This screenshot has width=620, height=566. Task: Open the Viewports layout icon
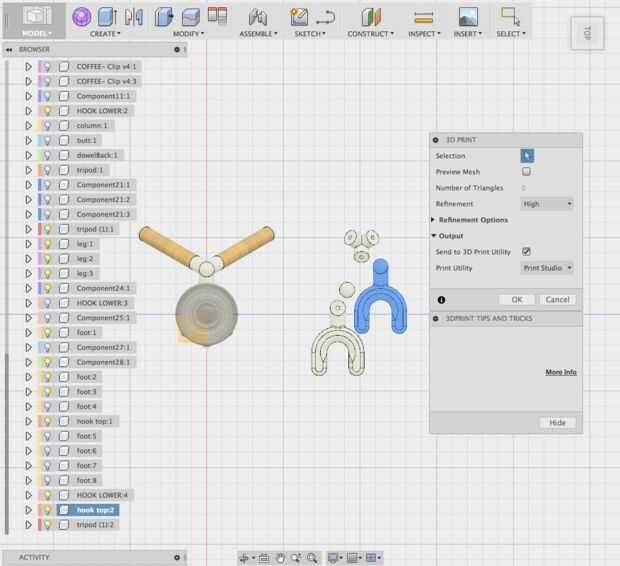click(371, 558)
